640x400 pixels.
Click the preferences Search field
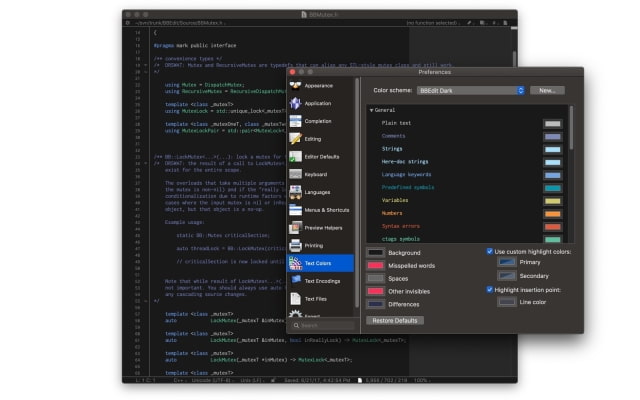[322, 325]
